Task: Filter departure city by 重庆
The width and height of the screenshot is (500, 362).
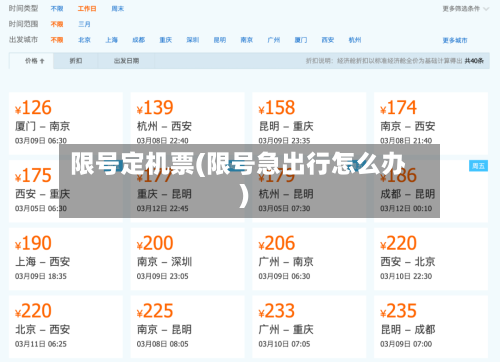Action: (x=166, y=40)
